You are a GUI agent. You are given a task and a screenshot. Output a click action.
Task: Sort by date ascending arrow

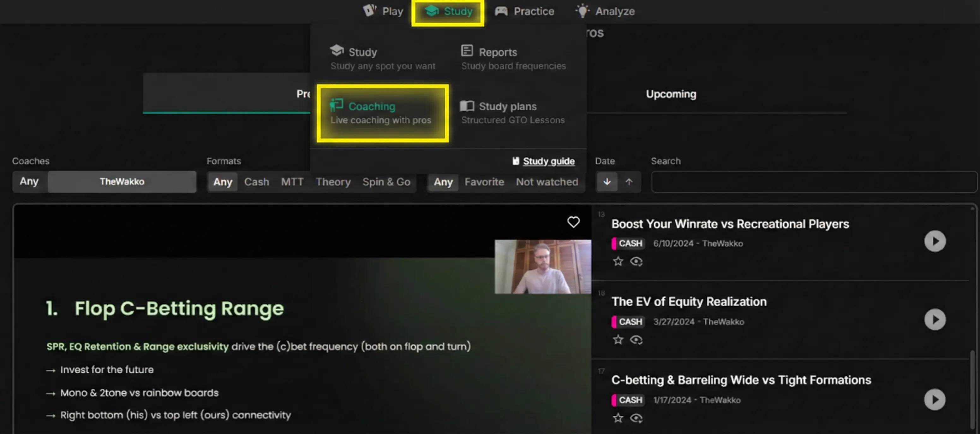click(629, 182)
